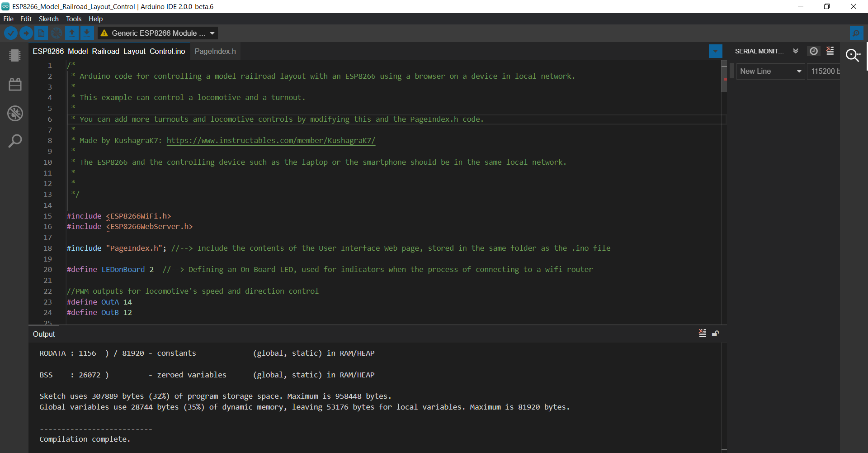Open the Search panel from the sidebar
The image size is (868, 453).
point(15,141)
